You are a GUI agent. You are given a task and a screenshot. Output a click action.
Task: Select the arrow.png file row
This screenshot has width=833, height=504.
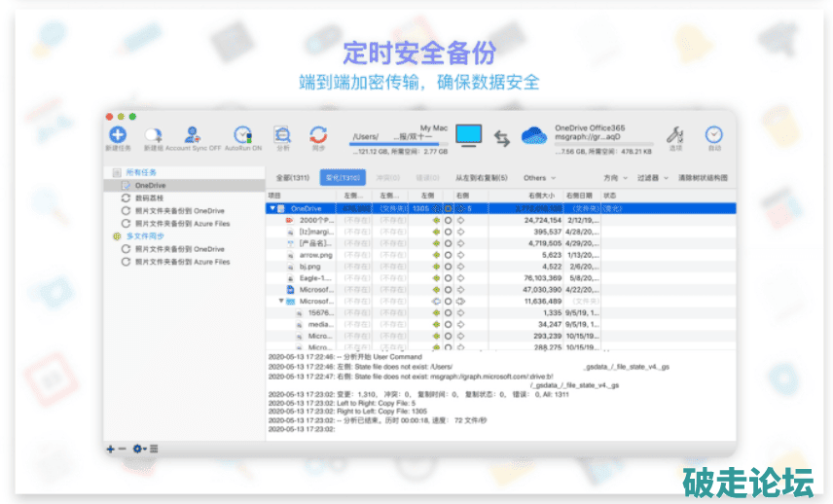(x=500, y=255)
